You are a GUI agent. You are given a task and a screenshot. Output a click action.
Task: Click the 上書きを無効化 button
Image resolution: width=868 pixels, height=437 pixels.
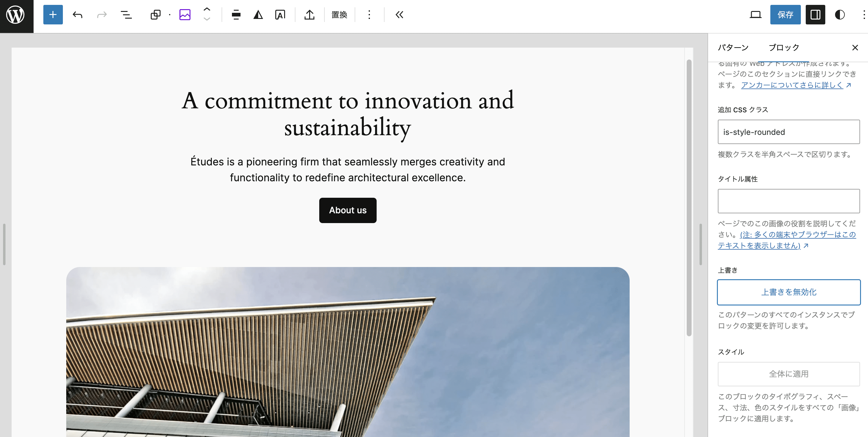[788, 292]
